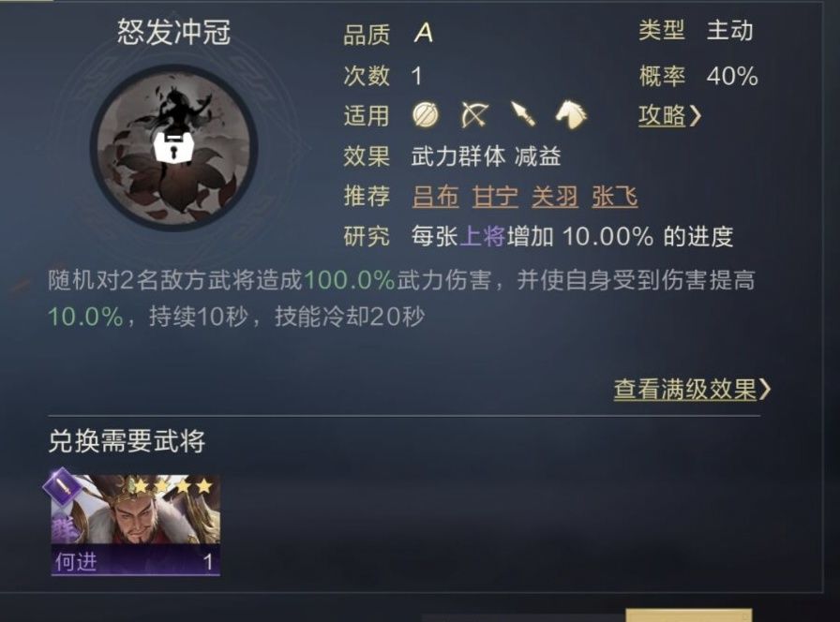Select recommended general 张飞
The image size is (840, 622).
614,197
